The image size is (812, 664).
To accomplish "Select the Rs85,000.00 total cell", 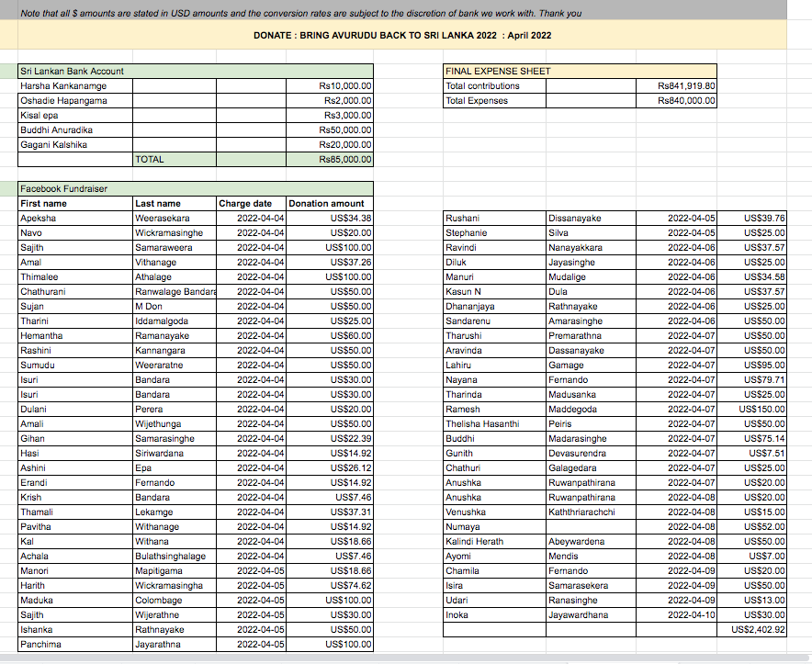I will 330,159.
